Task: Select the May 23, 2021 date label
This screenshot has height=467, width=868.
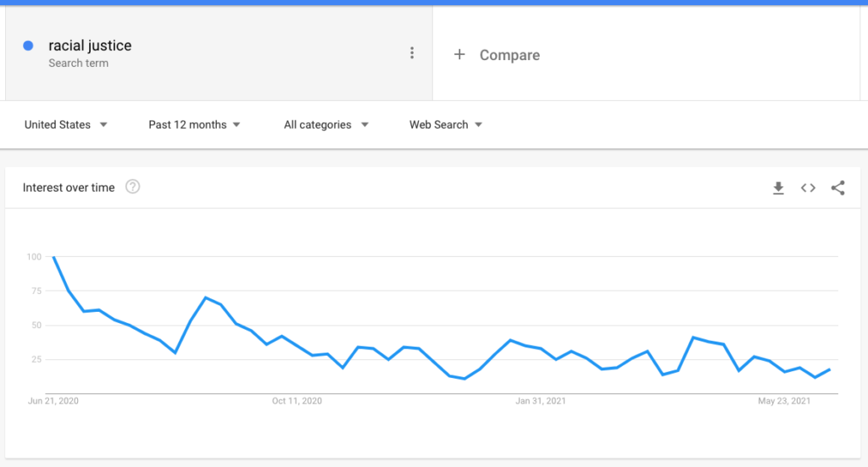Action: click(x=784, y=401)
